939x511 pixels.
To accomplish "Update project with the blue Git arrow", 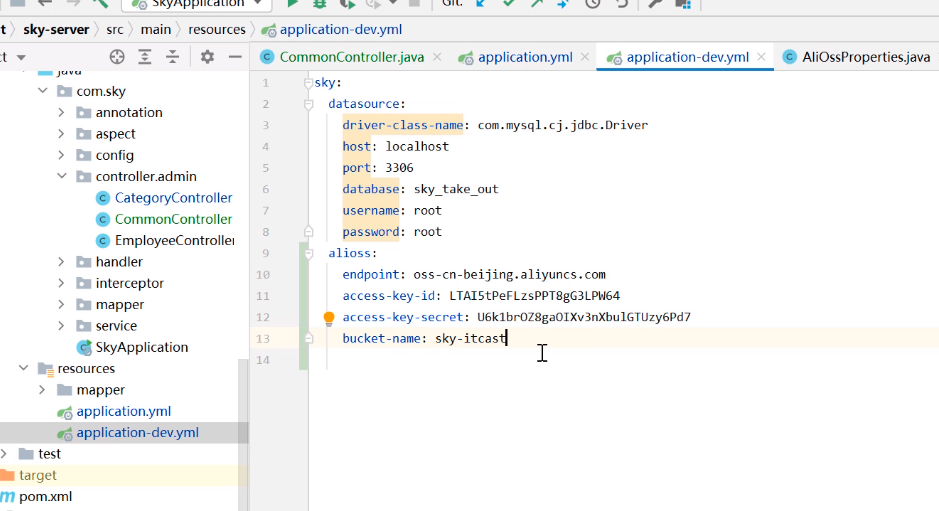I will point(481,4).
